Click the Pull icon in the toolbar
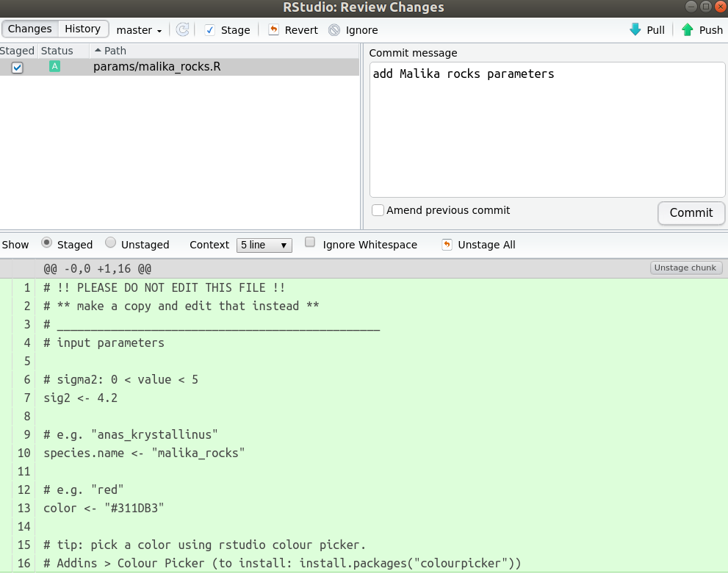728x574 pixels. pyautogui.click(x=633, y=29)
